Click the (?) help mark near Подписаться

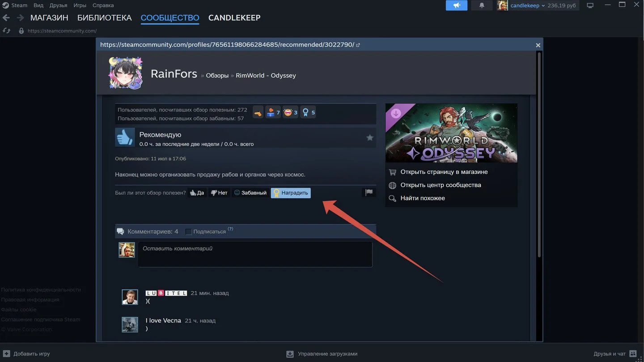(230, 229)
